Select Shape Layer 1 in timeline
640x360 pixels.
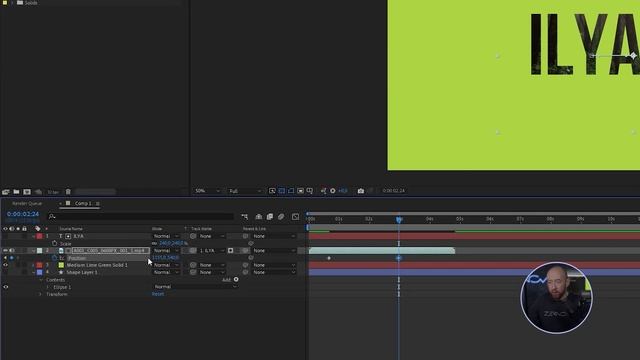point(82,272)
